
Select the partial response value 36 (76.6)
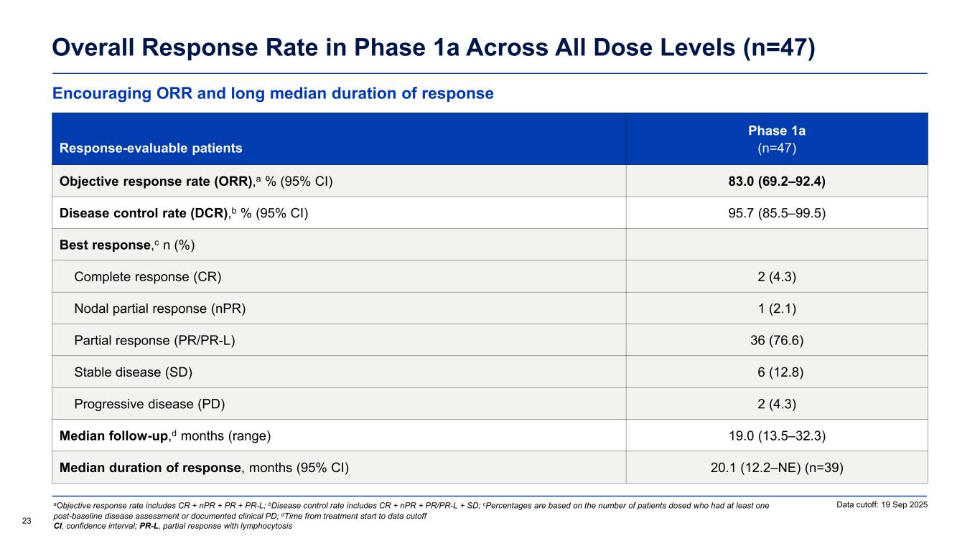pyautogui.click(x=777, y=340)
